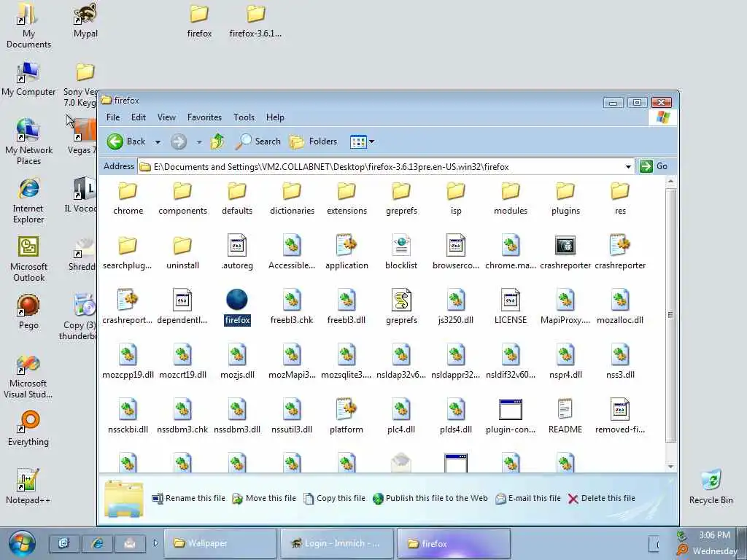Screen dimensions: 747x560
Task: Click Publish this file to the Web
Action: [430, 498]
